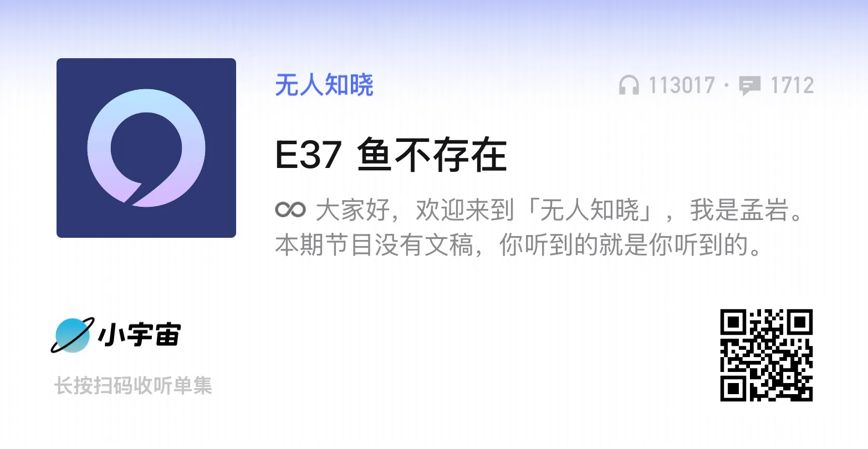
Task: Click the 长按扫码收听单集 hint text
Action: click(x=133, y=386)
